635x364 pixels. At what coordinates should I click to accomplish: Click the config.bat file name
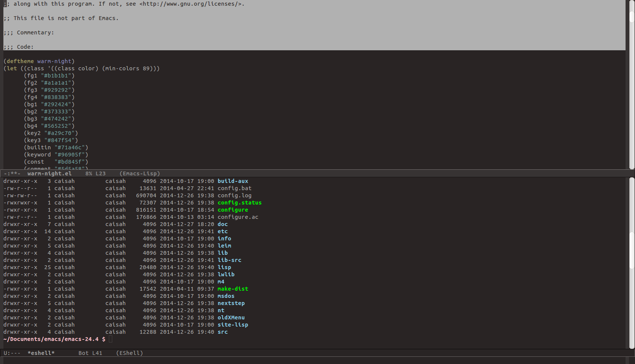click(x=234, y=188)
